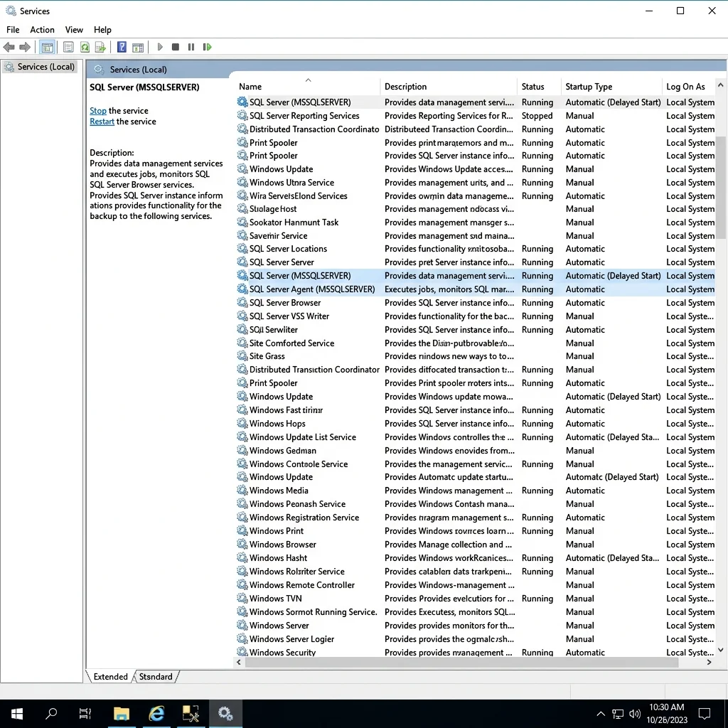The width and height of the screenshot is (728, 728).
Task: Select the Sookator Hanmunt Task service
Action: (475, 223)
